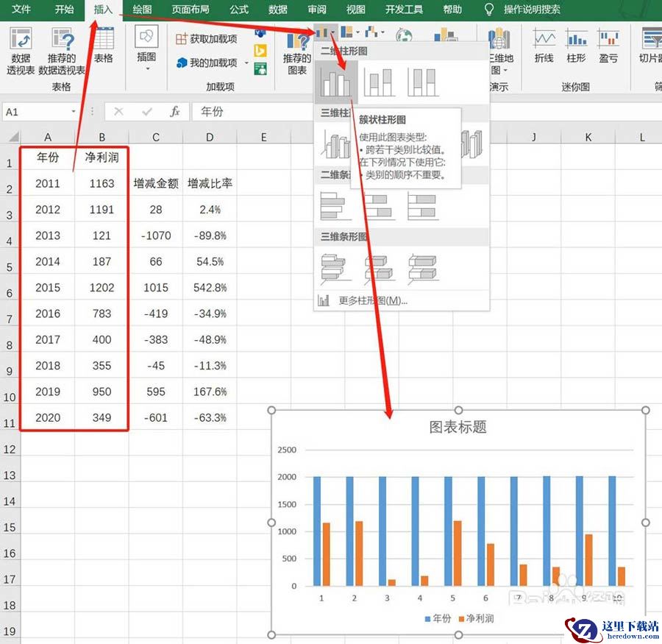This screenshot has width=662, height=644.
Task: Click the Insert Function fx button
Action: pos(175,112)
